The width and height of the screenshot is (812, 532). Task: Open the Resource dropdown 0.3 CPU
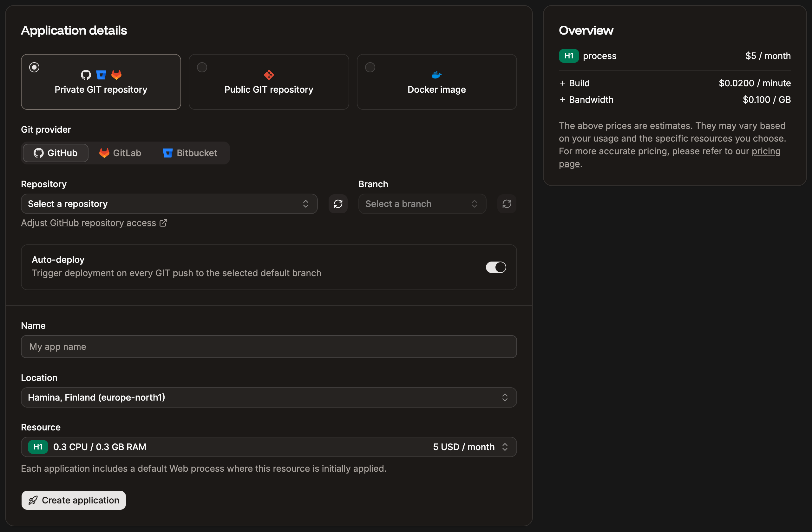point(269,447)
